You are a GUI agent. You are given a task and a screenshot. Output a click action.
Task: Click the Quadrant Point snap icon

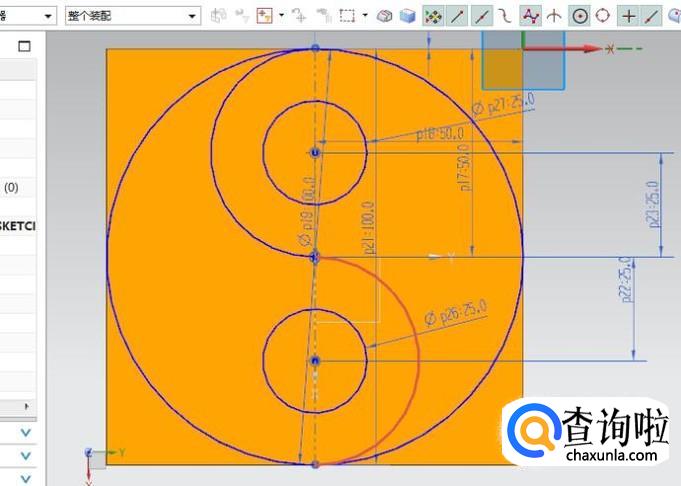tap(603, 16)
